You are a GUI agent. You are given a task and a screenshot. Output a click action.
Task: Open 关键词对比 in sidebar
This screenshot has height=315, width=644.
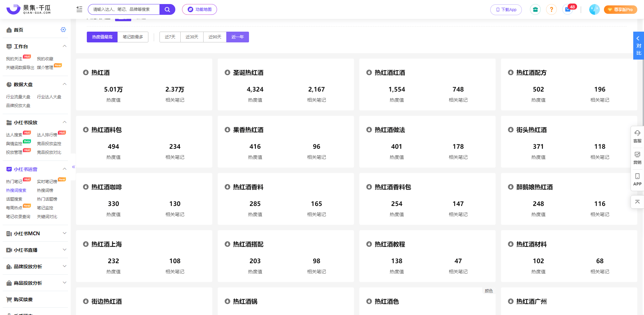[47, 217]
